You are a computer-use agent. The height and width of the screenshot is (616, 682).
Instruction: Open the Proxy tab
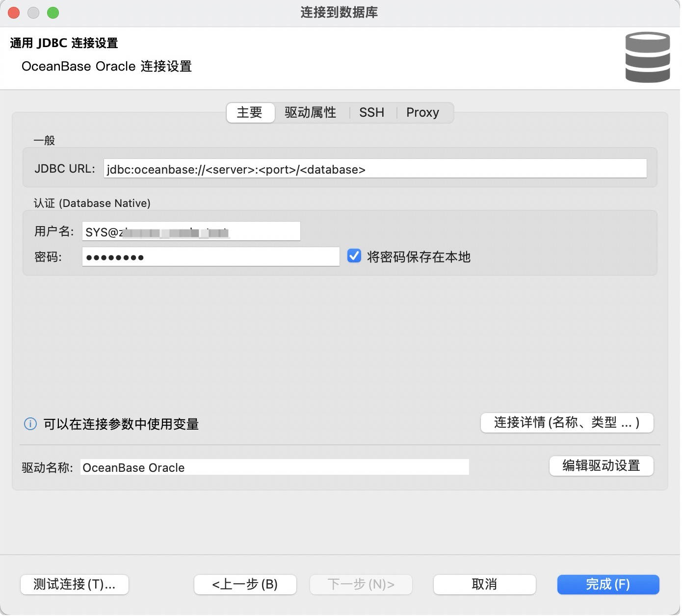click(x=422, y=112)
